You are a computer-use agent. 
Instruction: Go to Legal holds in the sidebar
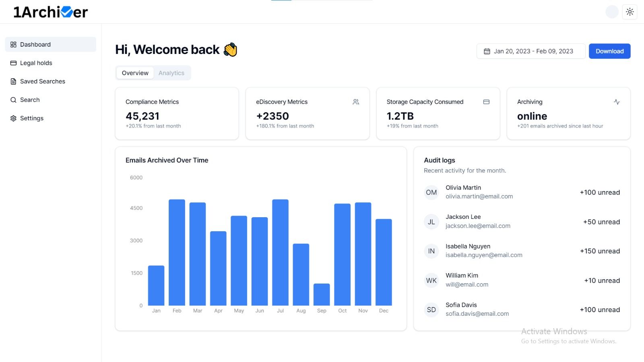(x=51, y=63)
